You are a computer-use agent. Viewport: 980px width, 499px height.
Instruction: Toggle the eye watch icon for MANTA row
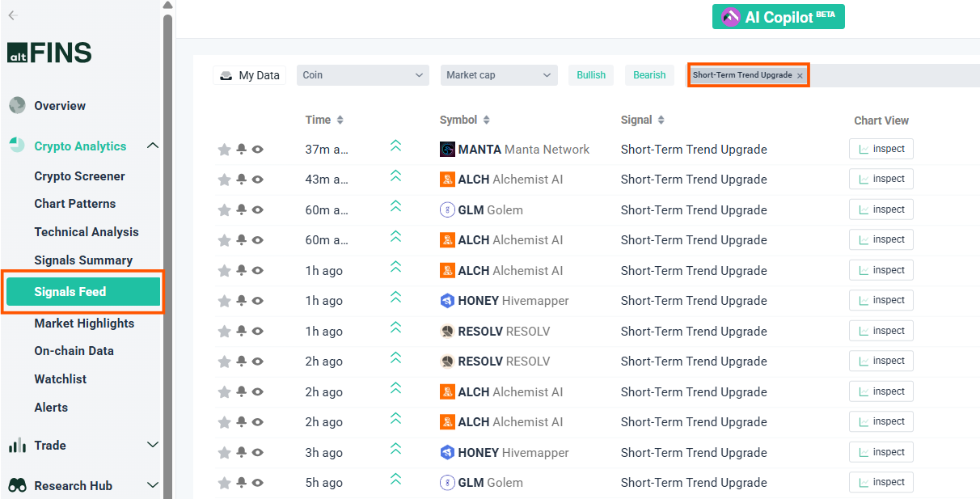click(258, 150)
